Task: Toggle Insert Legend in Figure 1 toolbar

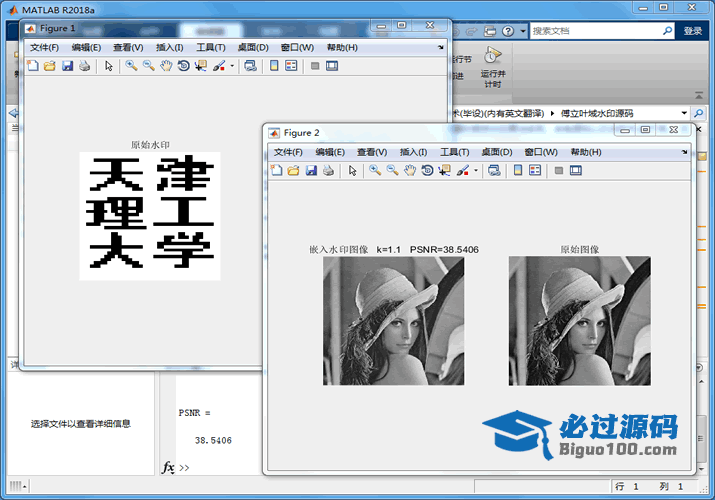Action: click(291, 66)
